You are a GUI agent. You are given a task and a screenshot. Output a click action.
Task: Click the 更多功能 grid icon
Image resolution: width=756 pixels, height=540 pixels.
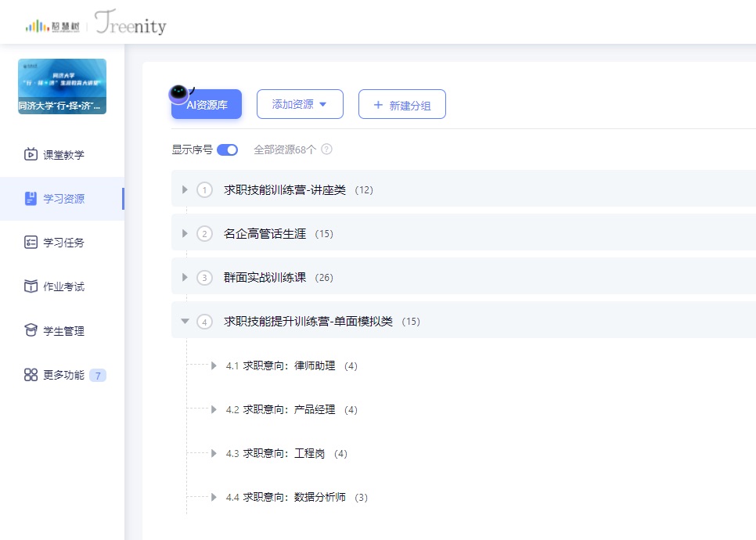tap(31, 375)
